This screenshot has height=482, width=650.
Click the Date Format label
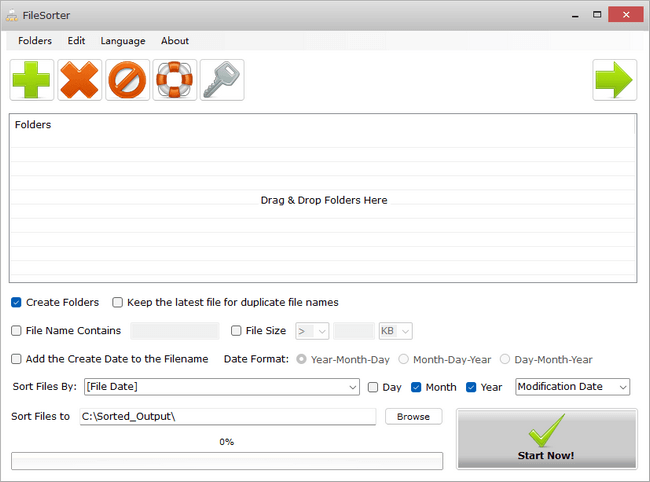tap(256, 359)
